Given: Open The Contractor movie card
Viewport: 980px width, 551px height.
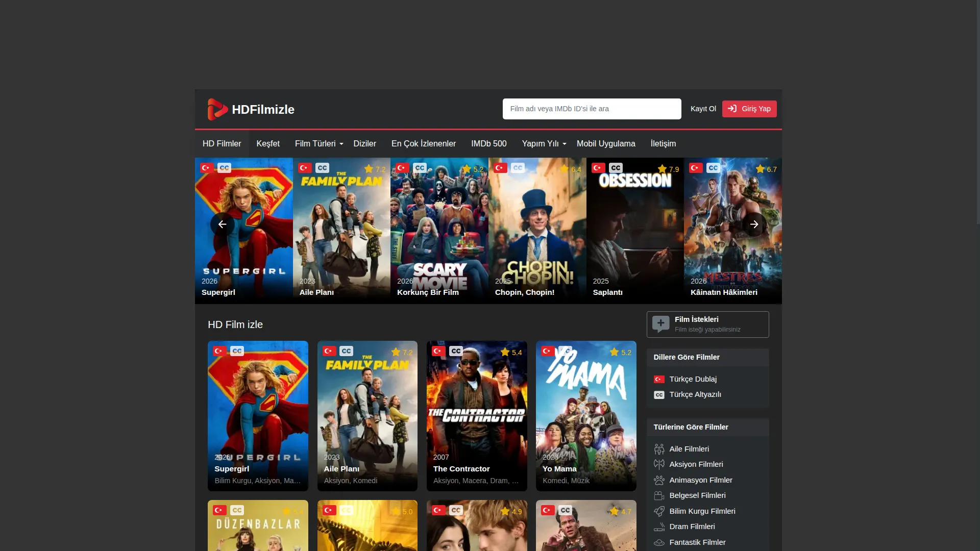Looking at the screenshot, I should pyautogui.click(x=477, y=416).
